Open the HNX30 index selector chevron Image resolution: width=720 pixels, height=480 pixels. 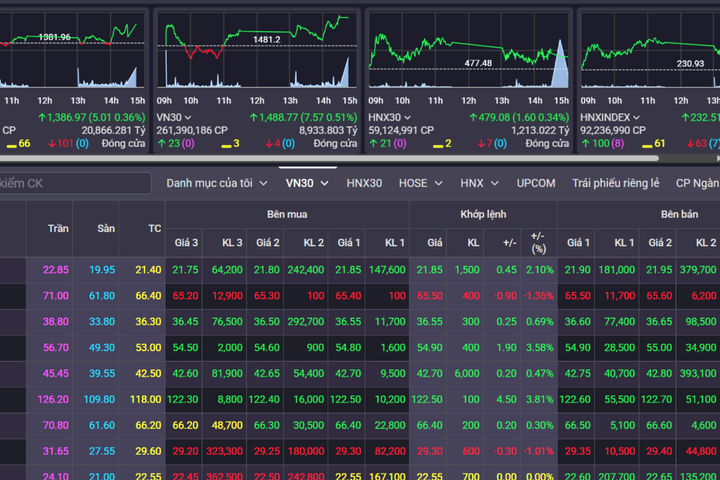tap(407, 118)
